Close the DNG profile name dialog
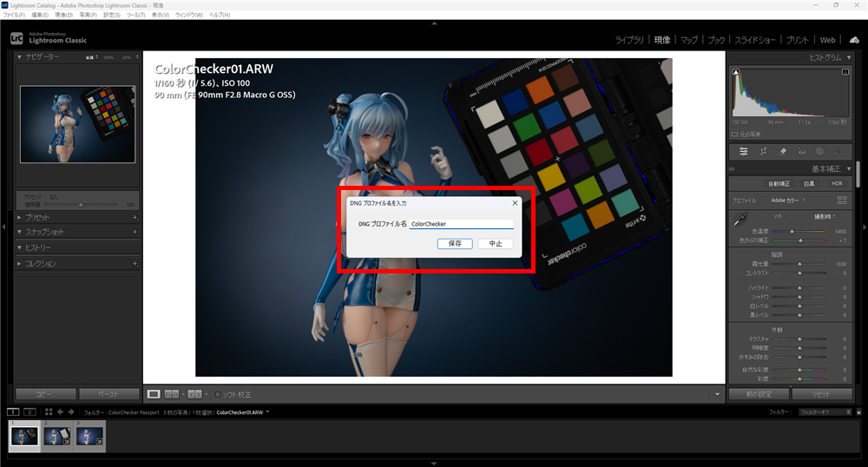Image resolution: width=868 pixels, height=467 pixels. tap(515, 203)
